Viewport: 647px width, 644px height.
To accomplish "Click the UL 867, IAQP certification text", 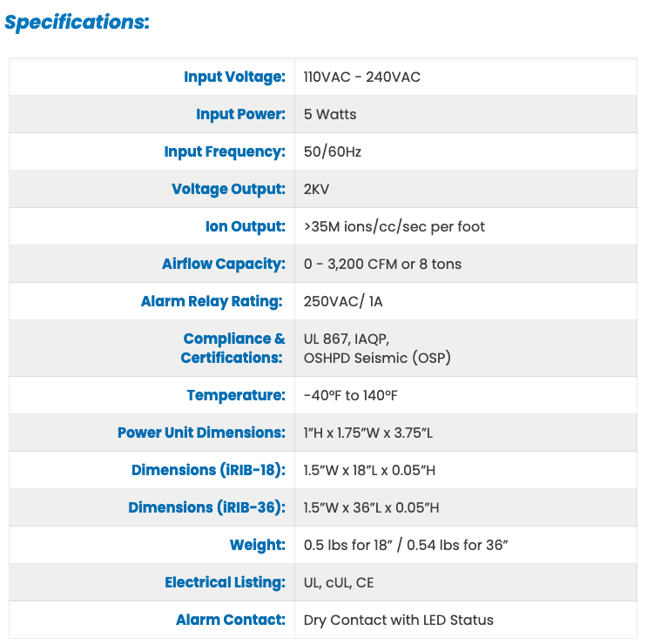I will [x=347, y=339].
